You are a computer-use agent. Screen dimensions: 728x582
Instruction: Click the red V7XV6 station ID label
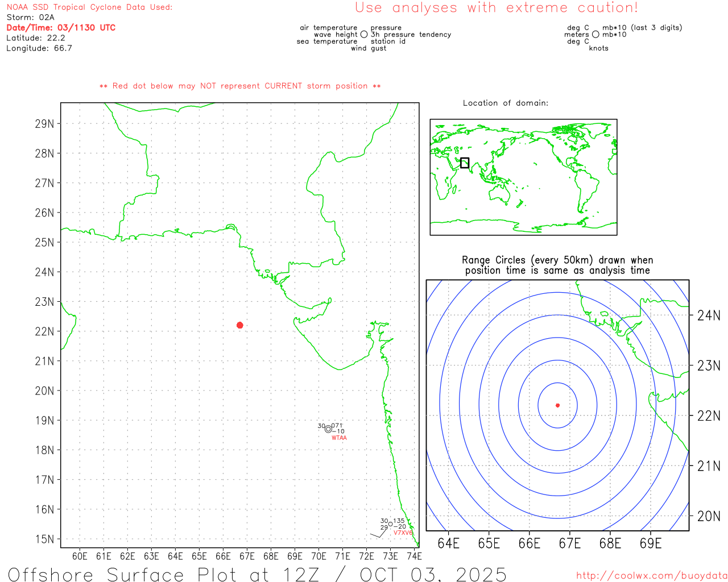403,533
